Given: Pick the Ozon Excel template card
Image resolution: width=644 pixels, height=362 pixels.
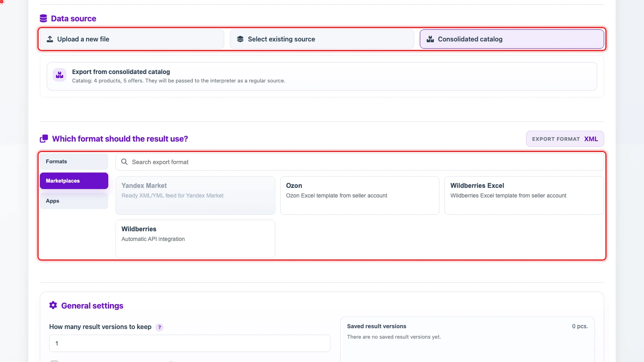Looking at the screenshot, I should (360, 195).
